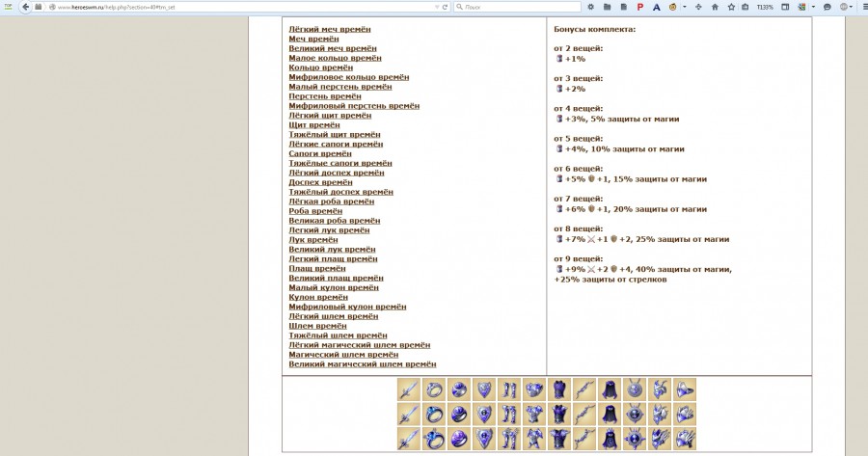Open the bottom-row mithril signet ring icon
868x456 pixels.
pos(458,439)
